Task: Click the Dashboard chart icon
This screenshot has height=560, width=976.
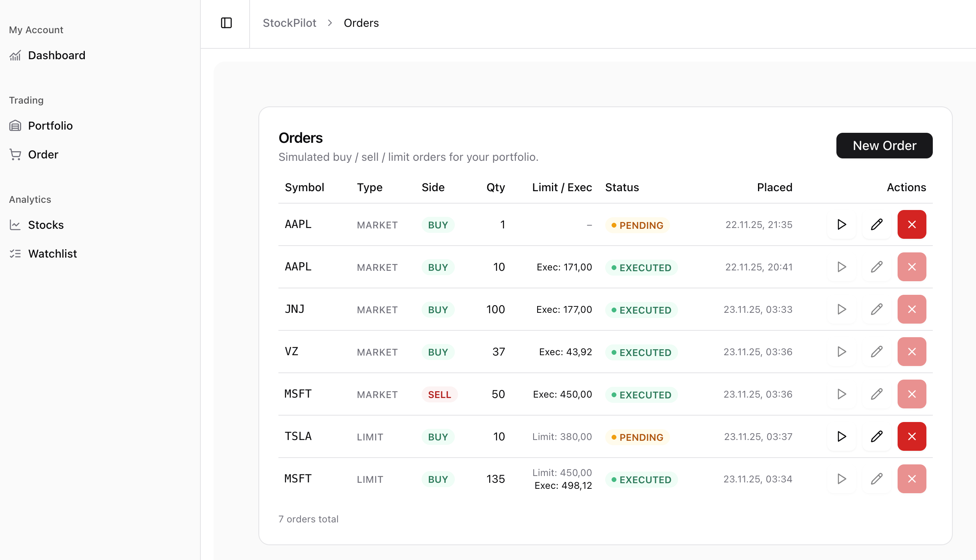Action: coord(15,56)
